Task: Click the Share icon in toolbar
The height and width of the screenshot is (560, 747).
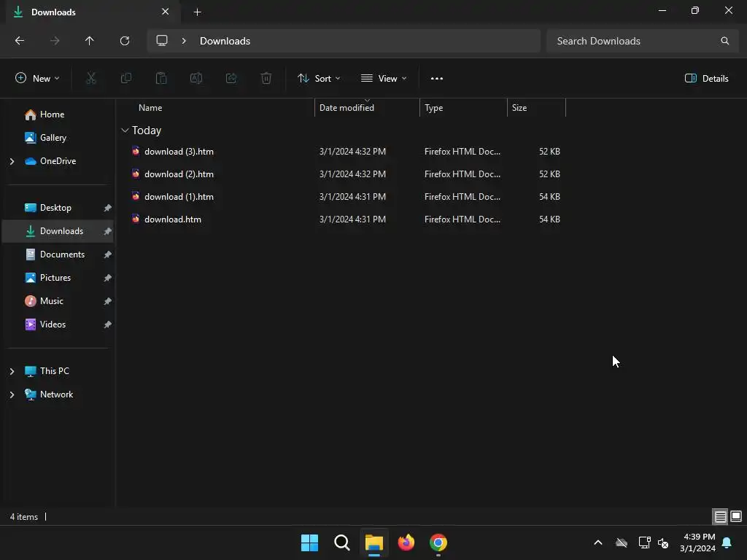Action: [231, 78]
